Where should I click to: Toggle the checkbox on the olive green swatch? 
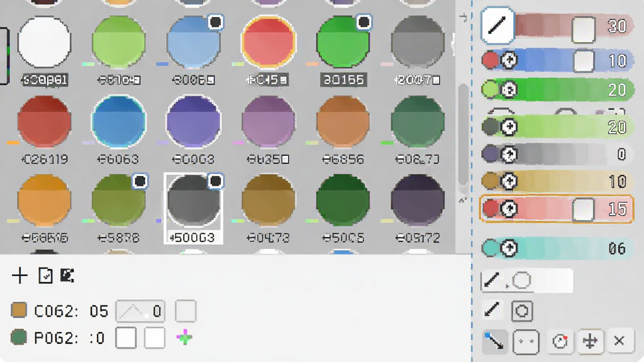[x=140, y=181]
